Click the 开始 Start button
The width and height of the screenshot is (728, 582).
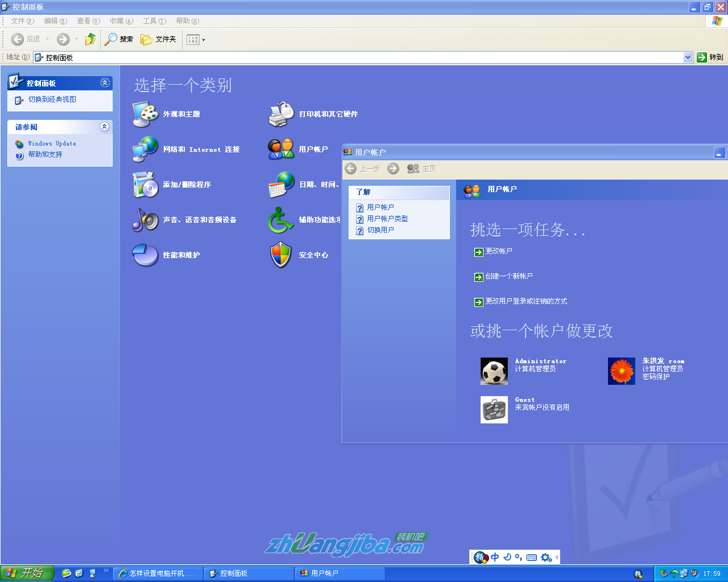pos(27,573)
